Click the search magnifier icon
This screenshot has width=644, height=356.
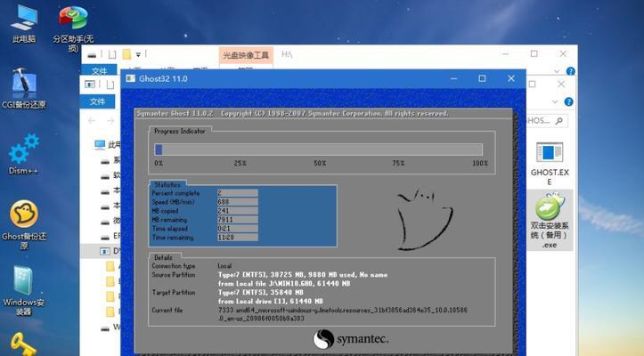click(x=559, y=121)
